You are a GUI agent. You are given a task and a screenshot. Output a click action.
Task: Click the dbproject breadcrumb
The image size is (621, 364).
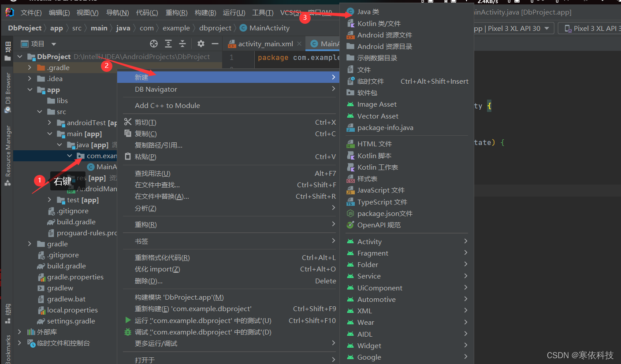(215, 28)
